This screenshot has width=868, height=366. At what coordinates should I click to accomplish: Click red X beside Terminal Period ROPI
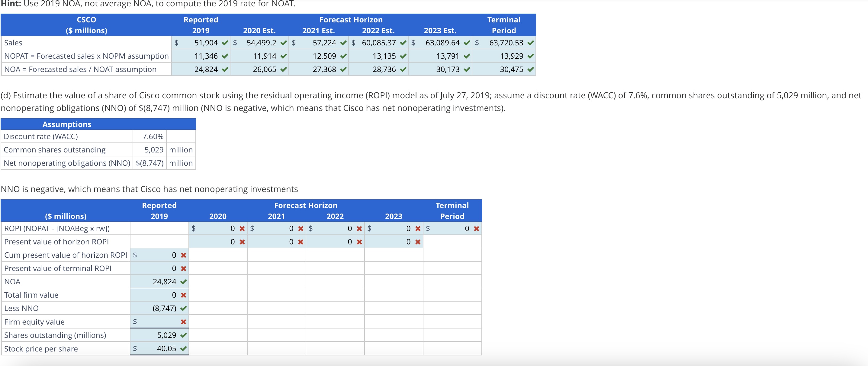click(x=476, y=229)
